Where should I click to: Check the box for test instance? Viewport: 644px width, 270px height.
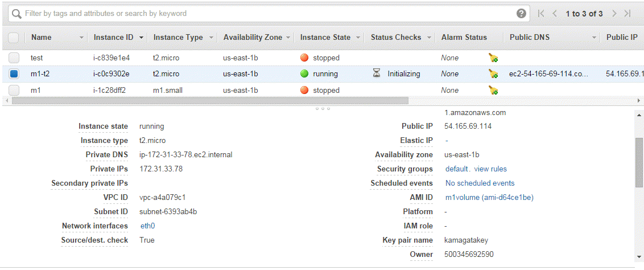pos(14,58)
